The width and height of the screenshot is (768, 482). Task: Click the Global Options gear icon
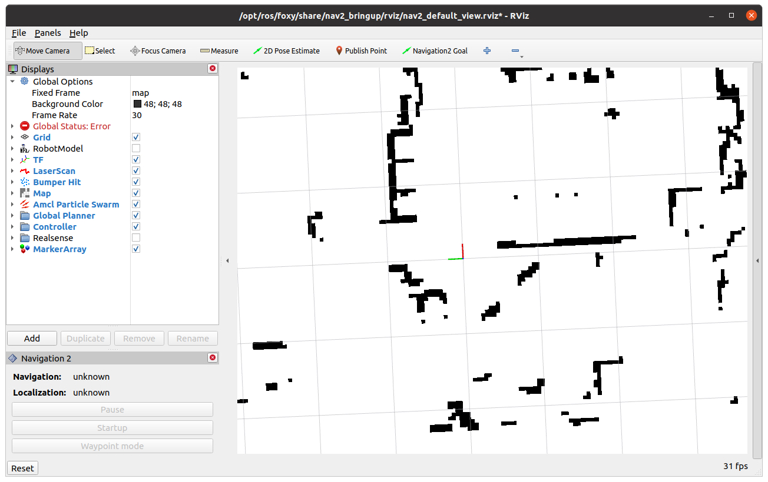(x=24, y=81)
